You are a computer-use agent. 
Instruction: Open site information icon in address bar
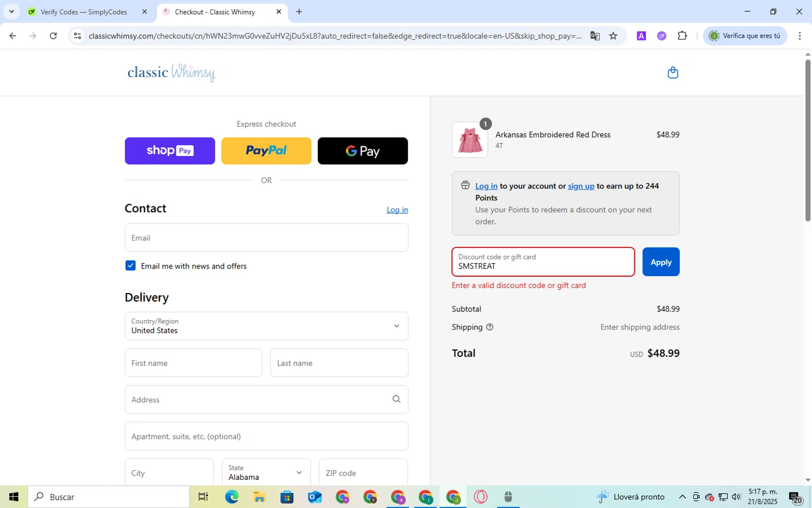[x=77, y=36]
